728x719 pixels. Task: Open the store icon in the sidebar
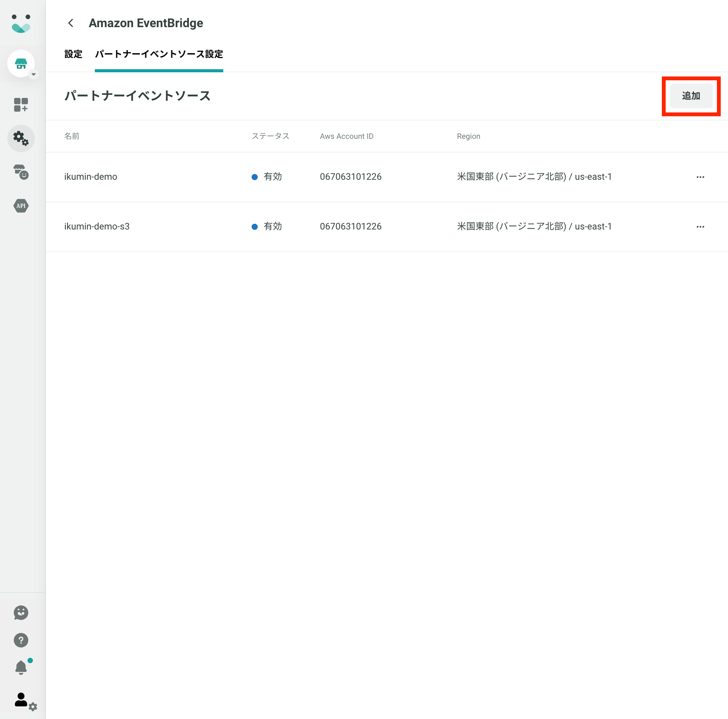(21, 63)
